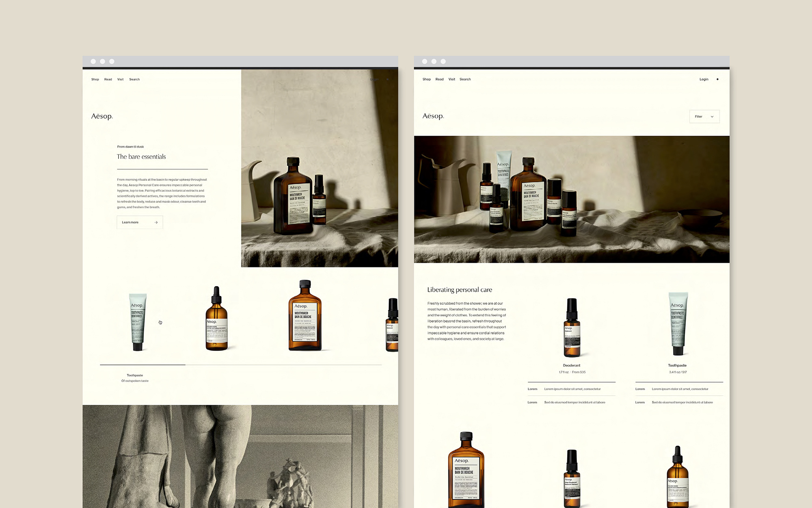The width and height of the screenshot is (812, 508).
Task: Open Read menu in right window
Action: [439, 79]
